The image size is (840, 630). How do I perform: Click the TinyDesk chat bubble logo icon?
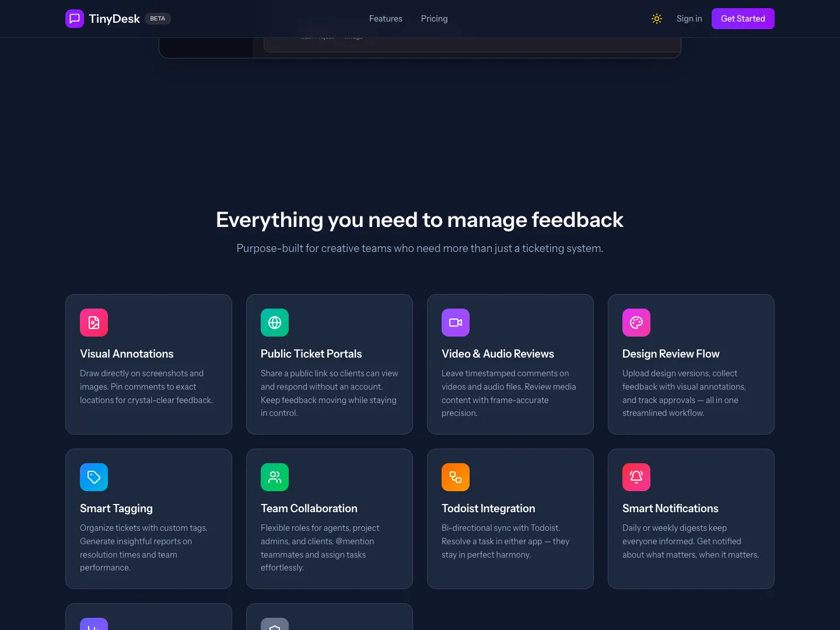coord(75,19)
